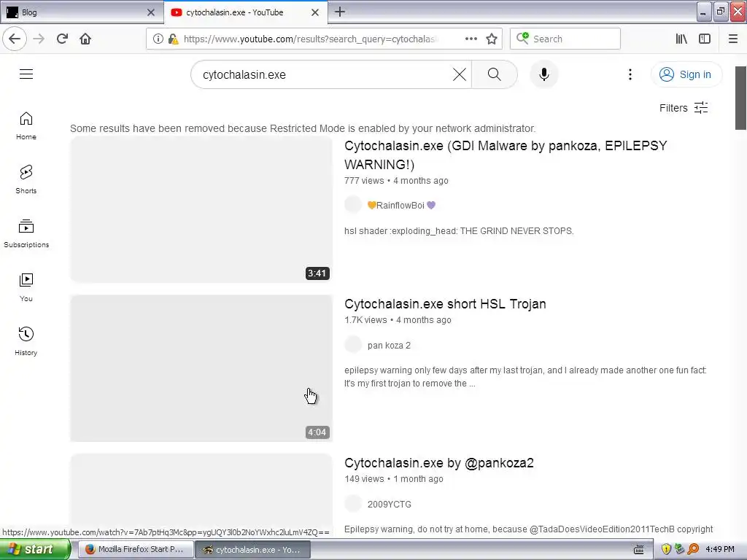Open the 4:04 video thumbnail
Screen dimensions: 747x560
(201, 368)
